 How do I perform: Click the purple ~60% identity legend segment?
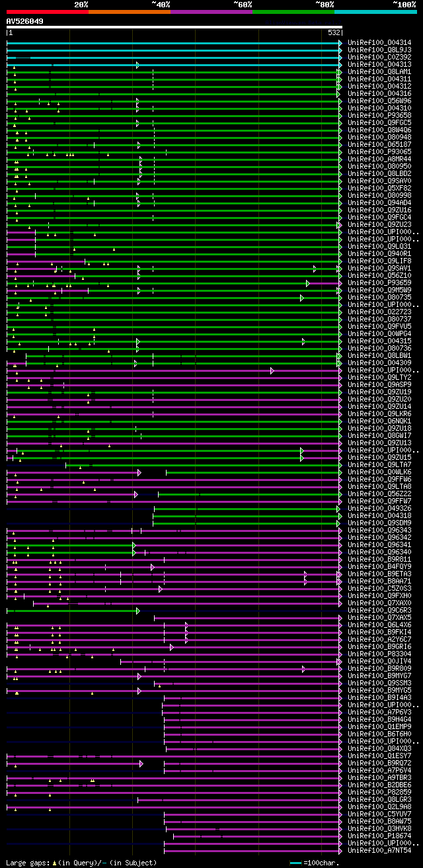(x=211, y=11)
